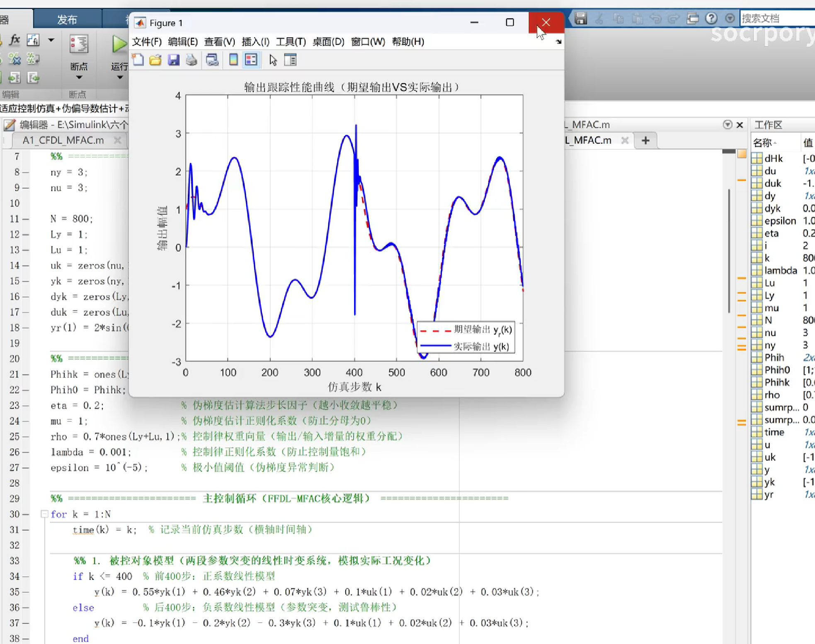The width and height of the screenshot is (815, 644).
Task: Collapse the for loop fold marker
Action: tap(44, 514)
